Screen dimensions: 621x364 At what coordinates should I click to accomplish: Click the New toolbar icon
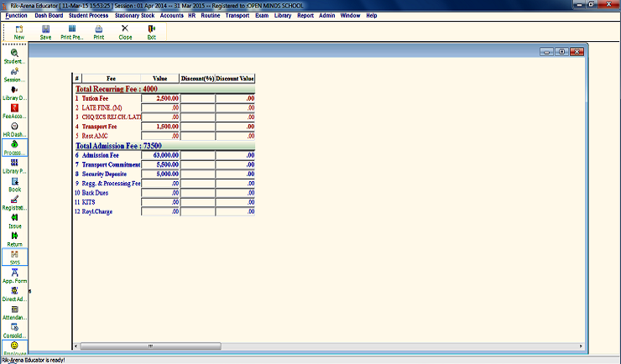pos(18,32)
